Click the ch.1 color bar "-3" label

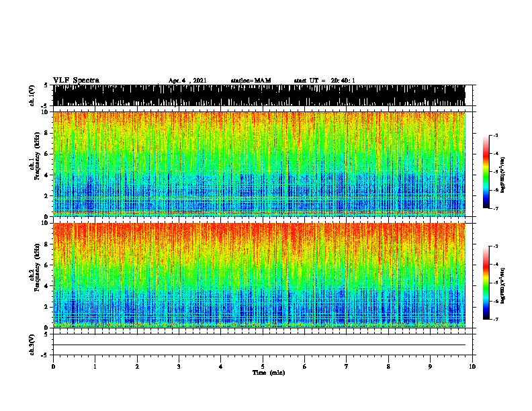[x=496, y=136]
